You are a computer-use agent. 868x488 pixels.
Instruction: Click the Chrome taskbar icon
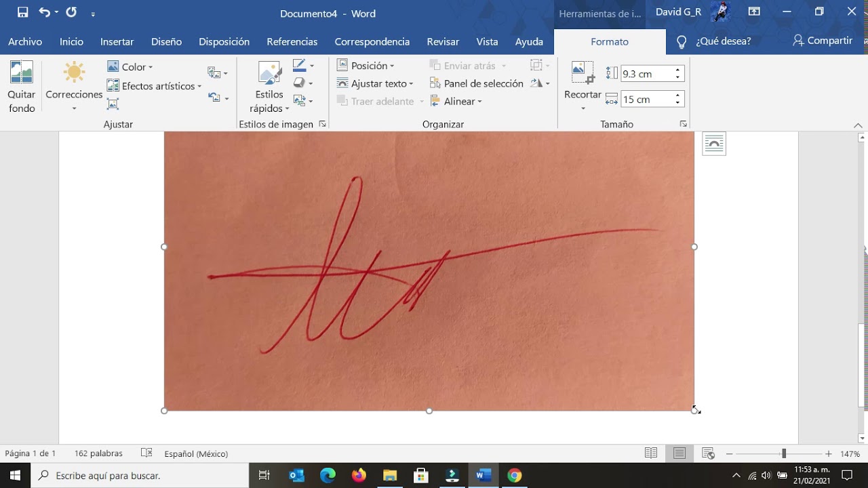tap(514, 475)
